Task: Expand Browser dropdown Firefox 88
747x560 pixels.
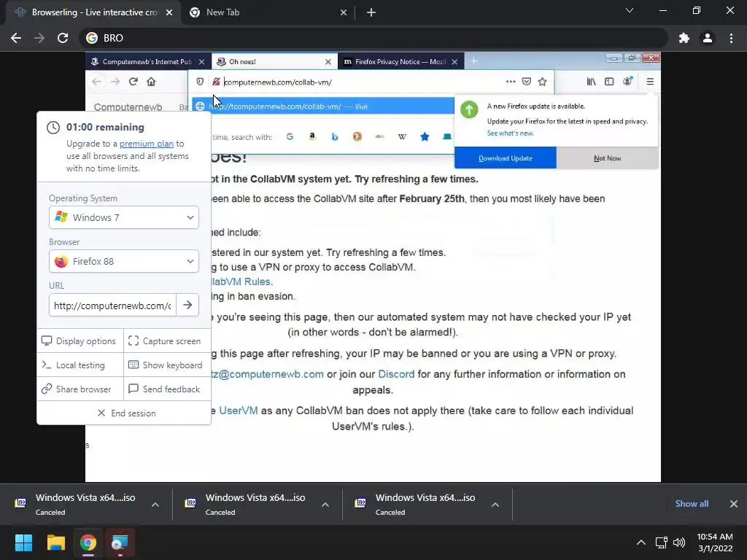Action: (x=124, y=262)
